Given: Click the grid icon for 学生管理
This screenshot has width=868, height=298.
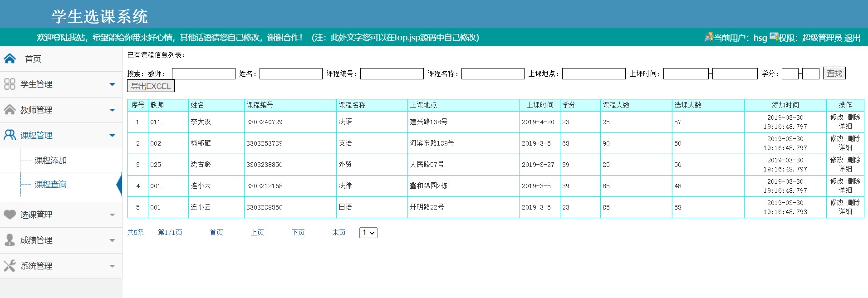Looking at the screenshot, I should click(10, 84).
